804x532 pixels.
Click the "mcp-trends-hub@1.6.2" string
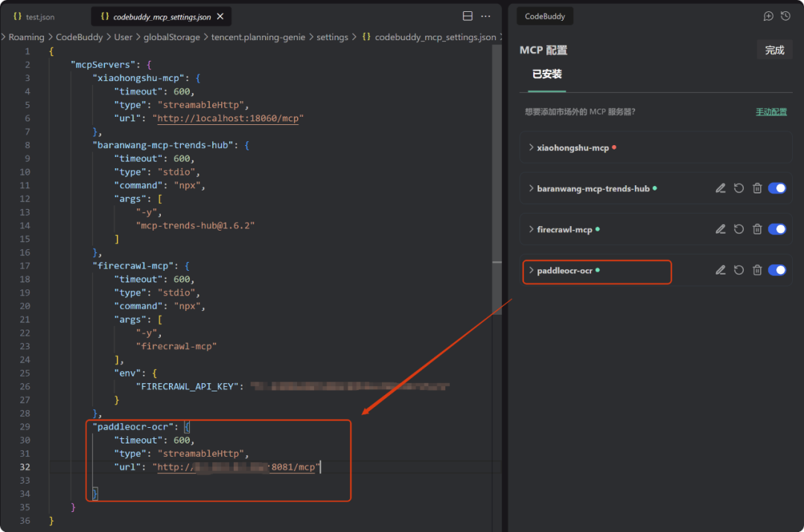point(195,225)
